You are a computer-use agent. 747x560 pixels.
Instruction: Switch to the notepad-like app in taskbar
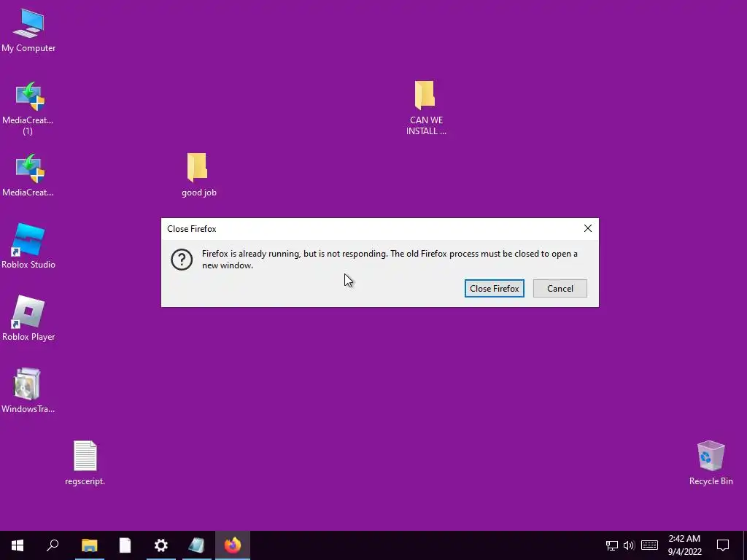[197, 545]
